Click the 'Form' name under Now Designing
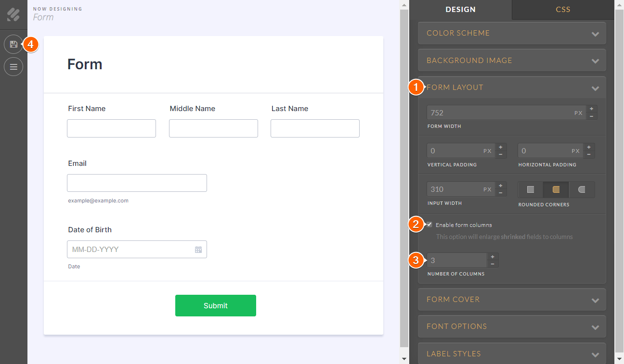This screenshot has width=624, height=364. 43,17
